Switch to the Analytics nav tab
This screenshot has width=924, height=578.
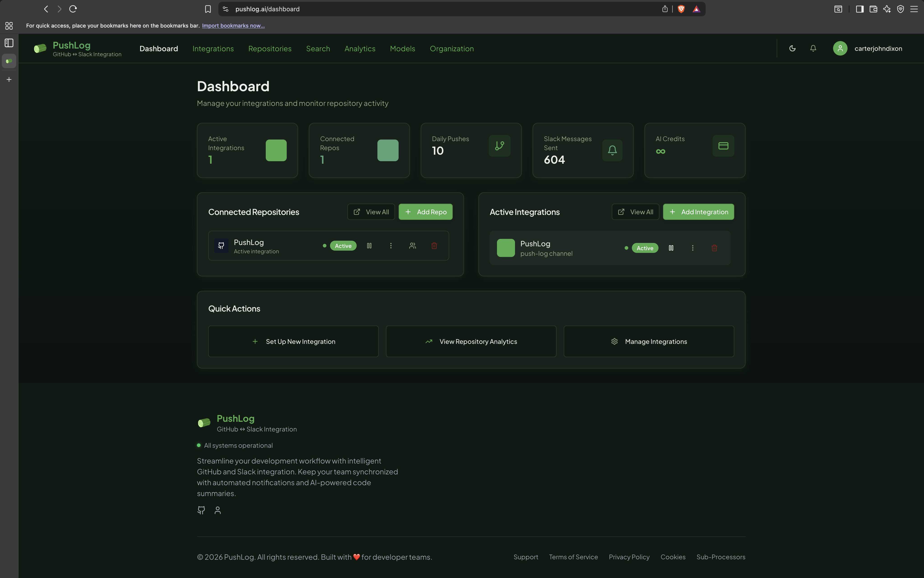(x=360, y=49)
